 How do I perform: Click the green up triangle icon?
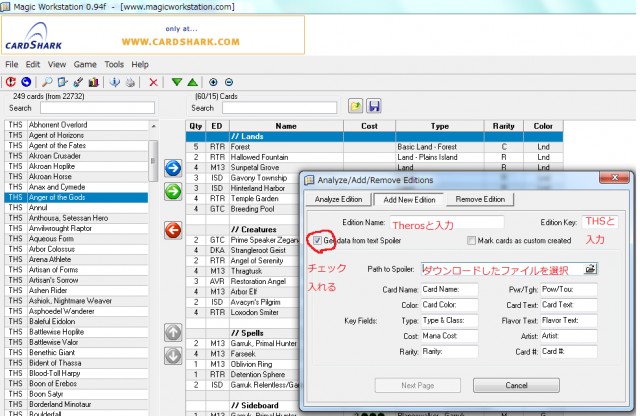tap(193, 82)
